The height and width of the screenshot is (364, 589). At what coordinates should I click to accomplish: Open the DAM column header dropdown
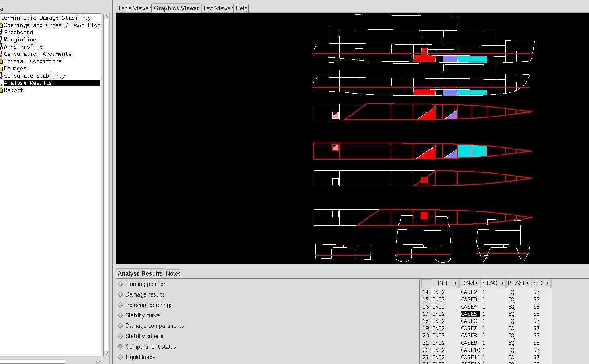pyautogui.click(x=477, y=283)
